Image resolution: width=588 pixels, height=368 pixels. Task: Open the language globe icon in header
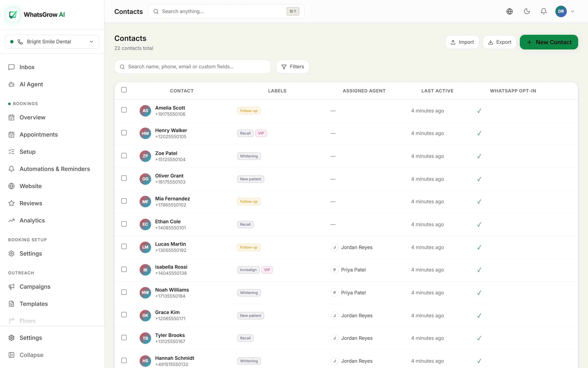(x=510, y=11)
